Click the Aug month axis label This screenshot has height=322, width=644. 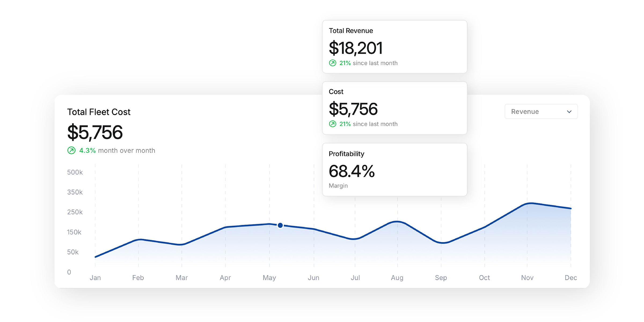point(397,277)
